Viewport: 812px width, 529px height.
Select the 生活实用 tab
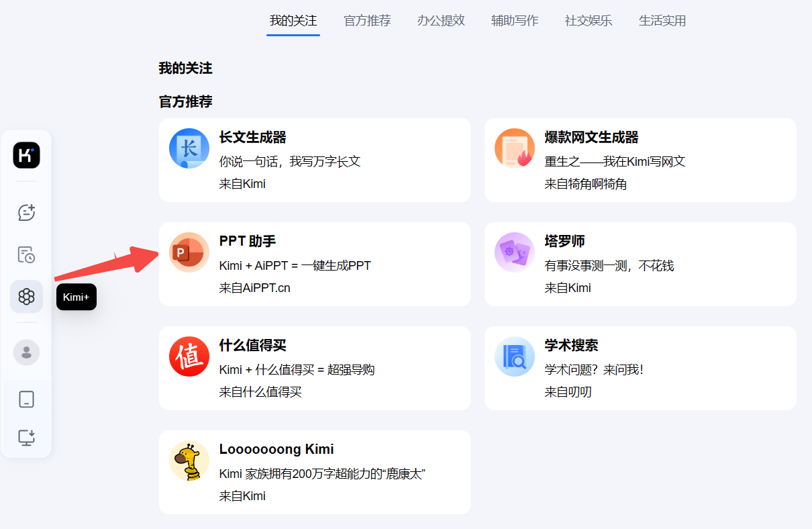click(662, 20)
